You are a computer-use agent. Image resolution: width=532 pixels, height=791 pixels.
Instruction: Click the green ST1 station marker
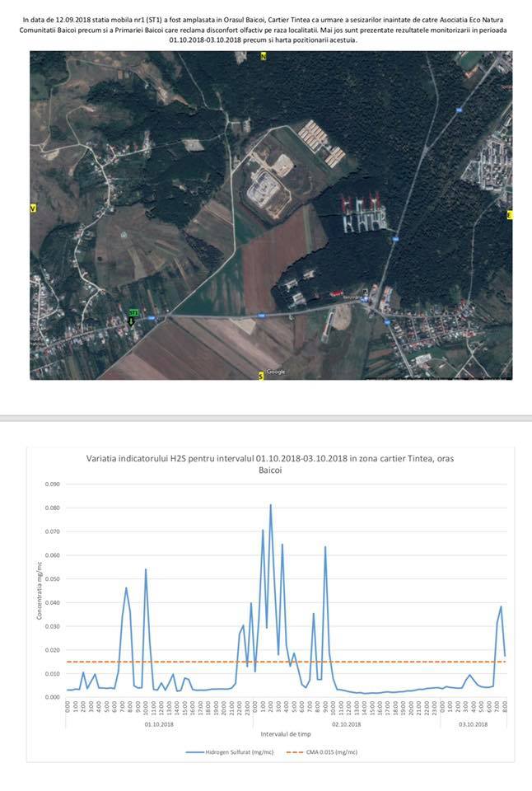(133, 313)
